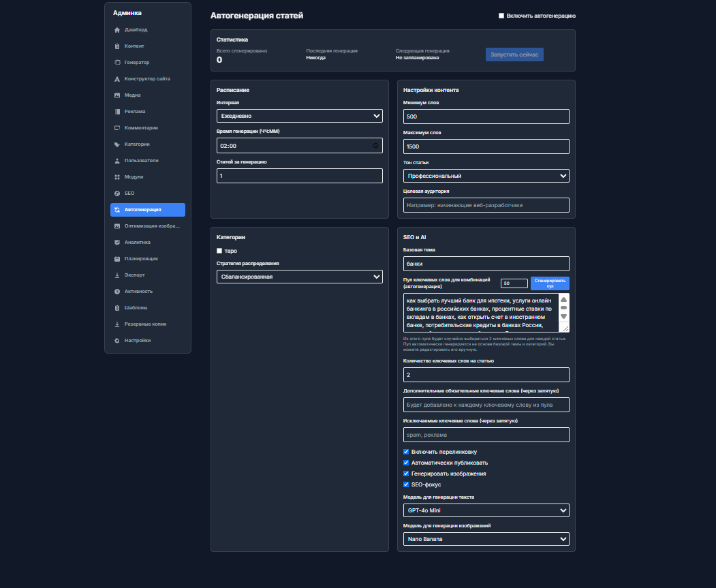
Task: Enable the Включить автогенерацию checkbox
Action: (501, 16)
